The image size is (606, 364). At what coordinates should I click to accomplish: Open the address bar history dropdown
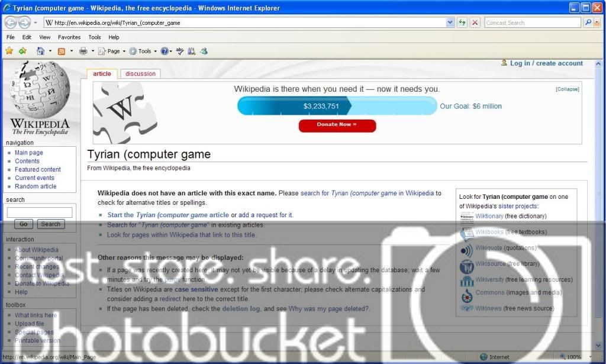(x=450, y=22)
